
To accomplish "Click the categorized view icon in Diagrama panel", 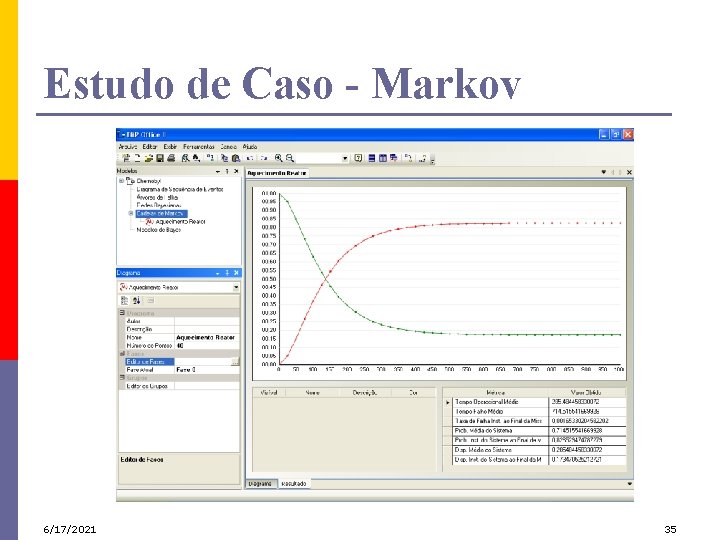I will pyautogui.click(x=124, y=301).
